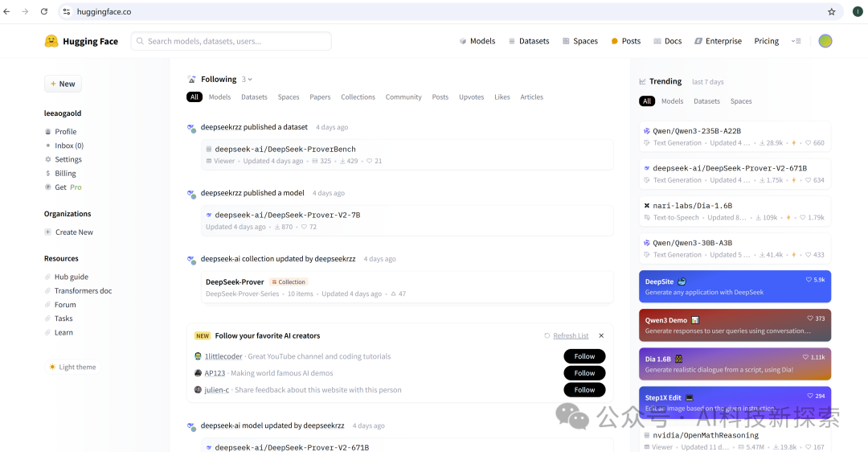Reload the page with refresh icon
The width and height of the screenshot is (868, 452).
point(43,11)
